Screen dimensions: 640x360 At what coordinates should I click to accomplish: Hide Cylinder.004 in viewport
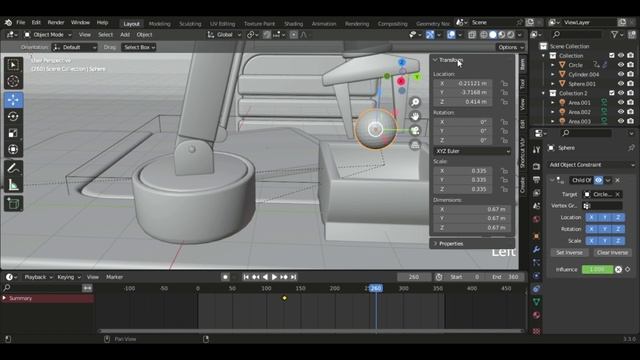(621, 74)
